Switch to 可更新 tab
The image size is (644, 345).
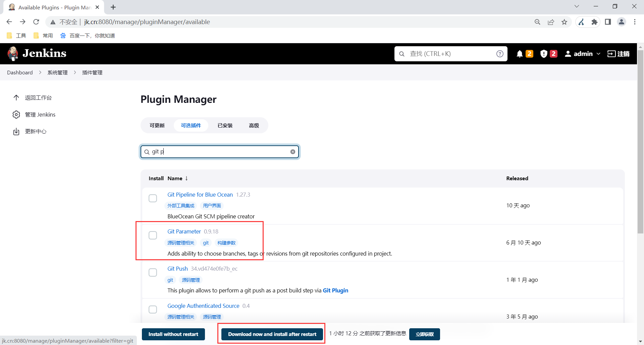coord(157,125)
